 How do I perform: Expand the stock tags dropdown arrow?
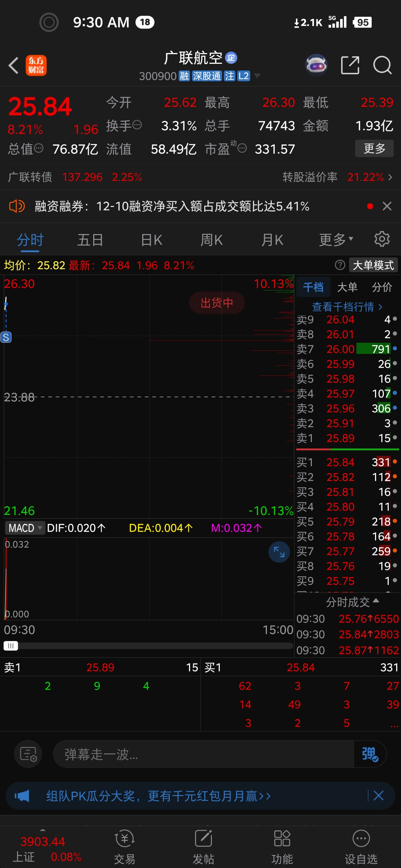coord(257,76)
